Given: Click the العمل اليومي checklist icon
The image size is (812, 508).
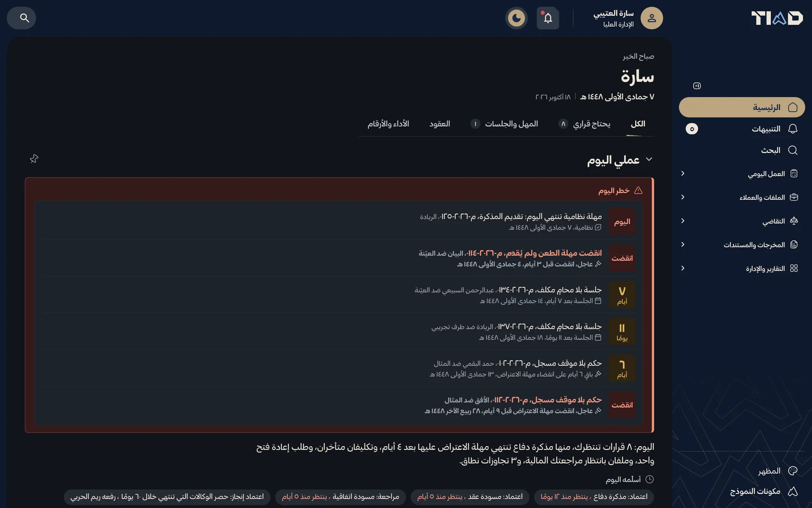Looking at the screenshot, I should pos(794,174).
